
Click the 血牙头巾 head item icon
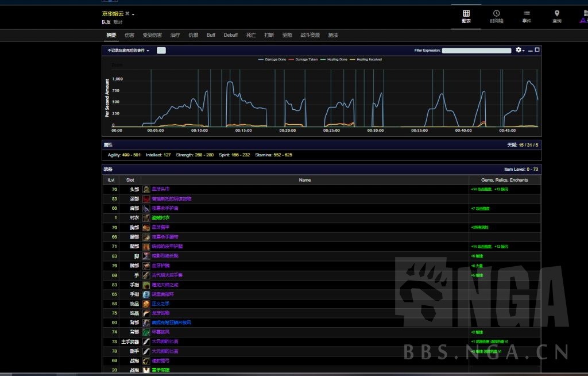click(x=147, y=189)
